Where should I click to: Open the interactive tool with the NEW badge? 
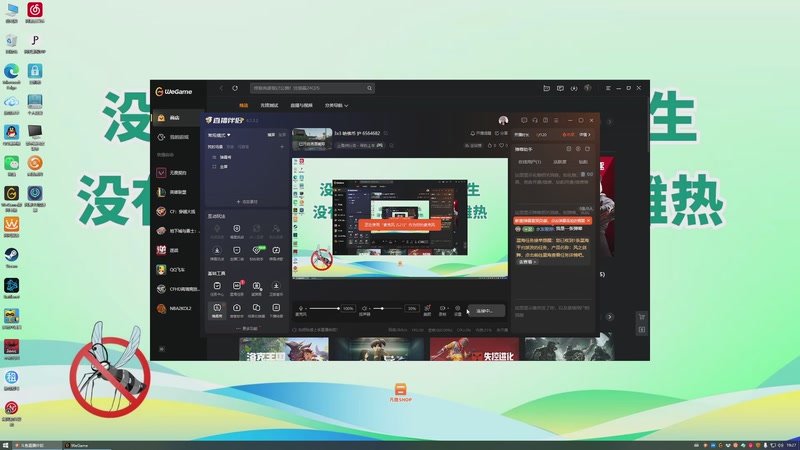[256, 253]
